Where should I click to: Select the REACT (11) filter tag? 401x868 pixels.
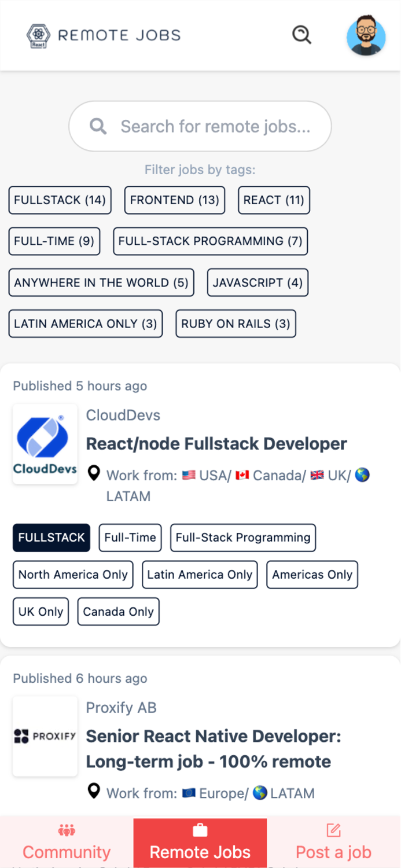coord(274,200)
